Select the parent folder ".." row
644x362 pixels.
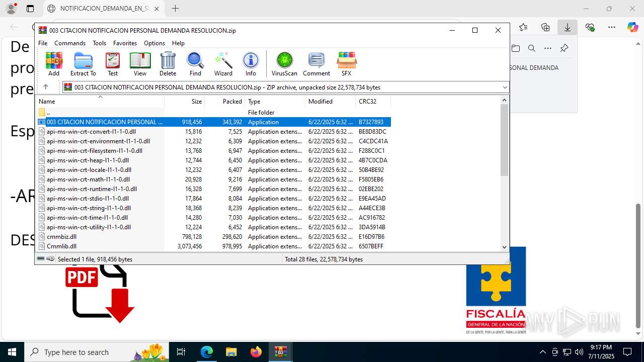[214, 112]
